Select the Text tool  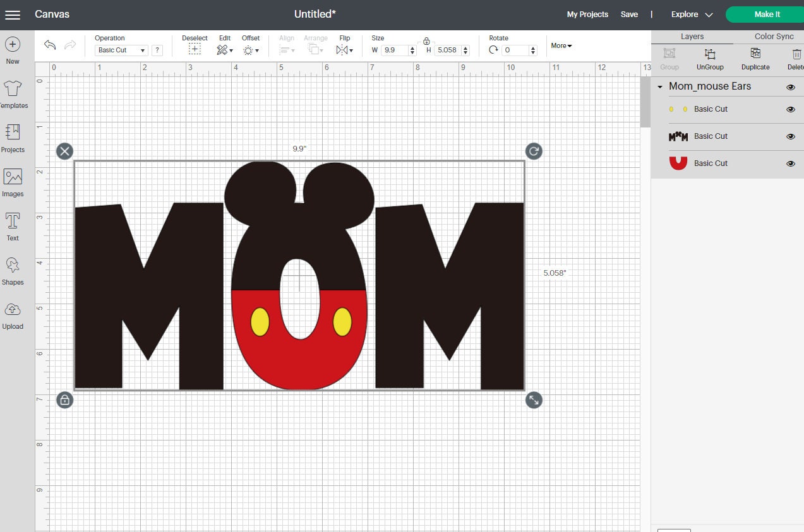click(13, 226)
